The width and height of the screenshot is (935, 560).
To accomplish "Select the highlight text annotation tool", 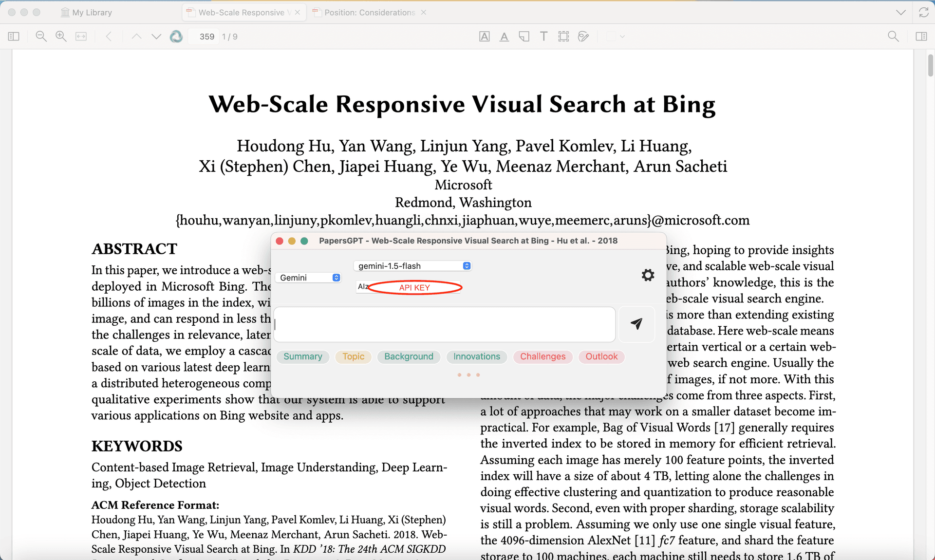I will pyautogui.click(x=485, y=37).
